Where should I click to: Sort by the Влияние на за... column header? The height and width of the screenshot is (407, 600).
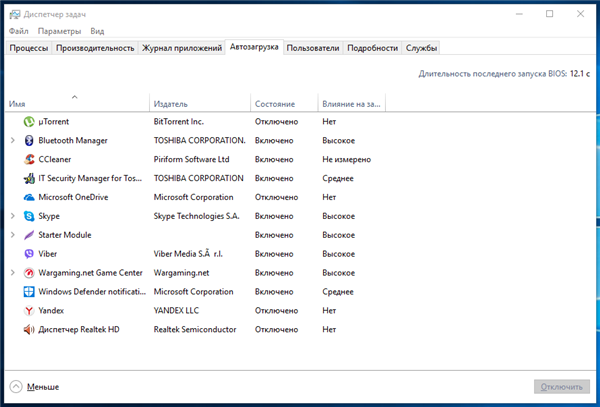click(352, 104)
